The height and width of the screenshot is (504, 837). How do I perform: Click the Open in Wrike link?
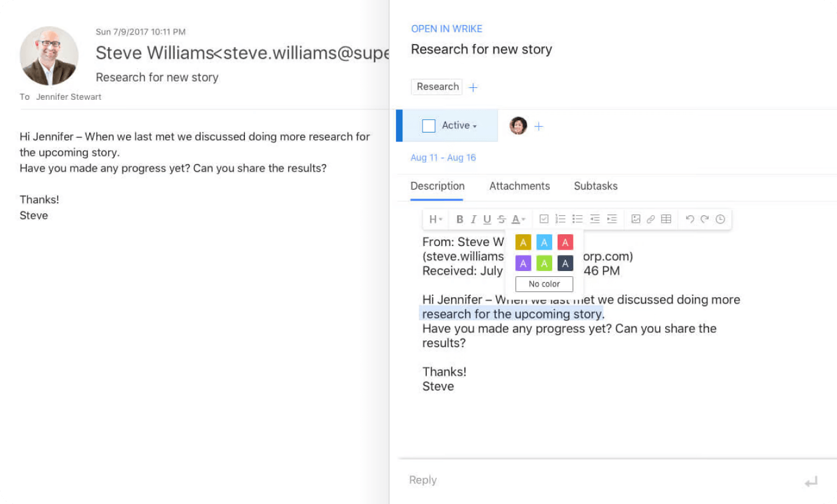(446, 29)
